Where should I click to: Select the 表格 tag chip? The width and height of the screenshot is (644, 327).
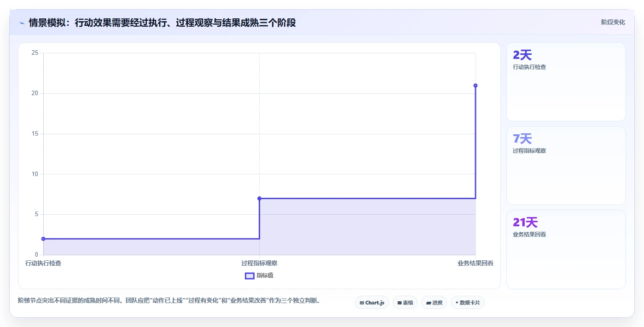405,303
